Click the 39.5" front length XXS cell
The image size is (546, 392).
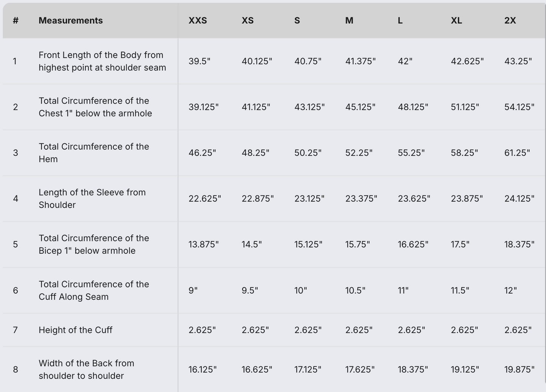(x=200, y=61)
